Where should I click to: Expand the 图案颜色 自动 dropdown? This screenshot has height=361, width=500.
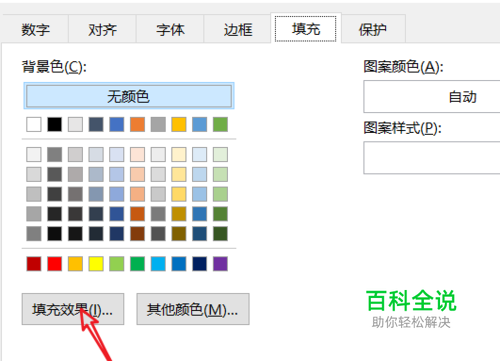click(x=432, y=96)
